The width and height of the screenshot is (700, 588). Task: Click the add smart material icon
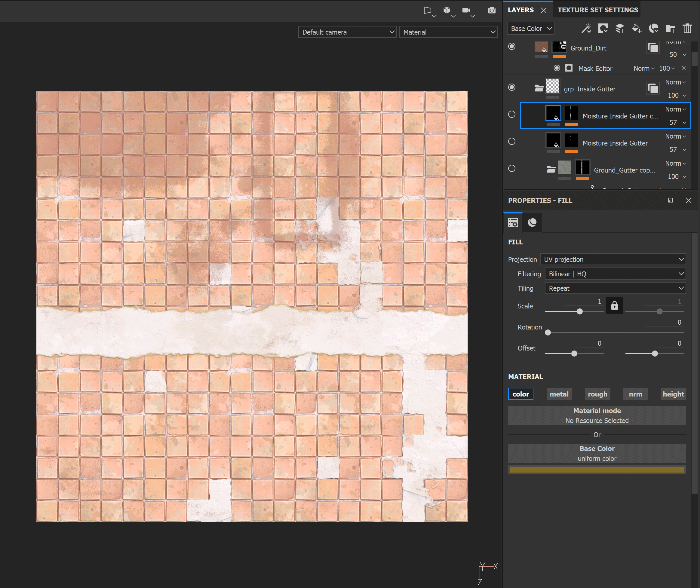pos(654,29)
